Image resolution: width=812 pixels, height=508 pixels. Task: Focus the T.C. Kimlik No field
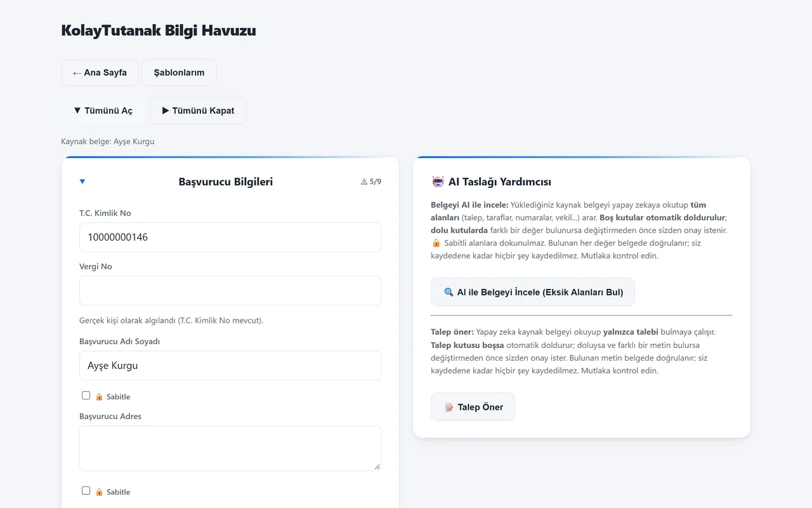coord(230,237)
